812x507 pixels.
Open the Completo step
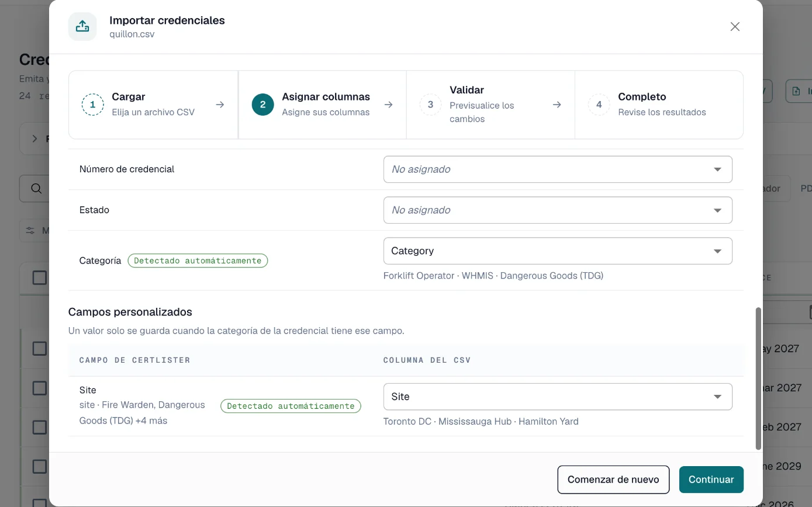pos(659,105)
